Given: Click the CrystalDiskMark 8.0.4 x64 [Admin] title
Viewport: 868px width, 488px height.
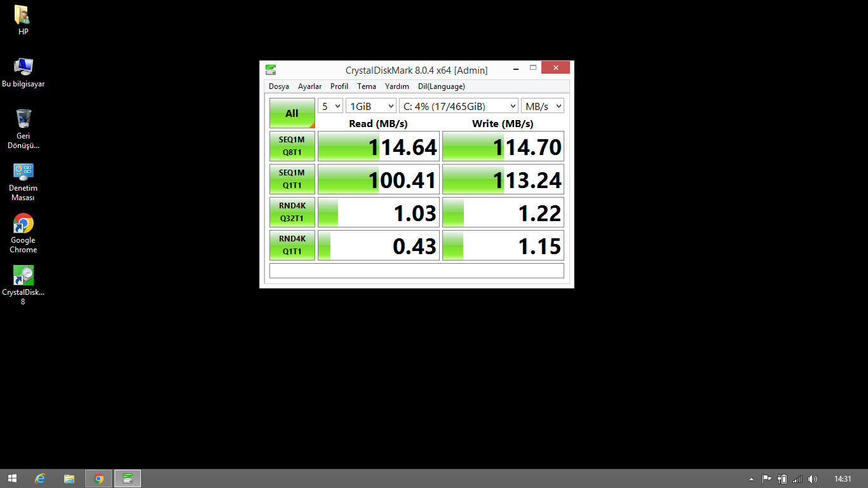Looking at the screenshot, I should click(417, 70).
